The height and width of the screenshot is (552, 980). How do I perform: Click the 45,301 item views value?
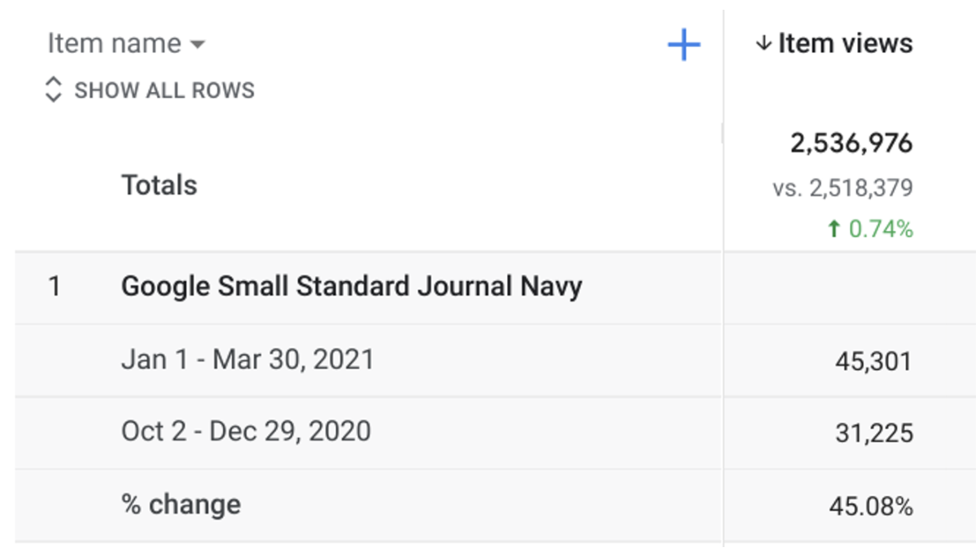point(873,361)
